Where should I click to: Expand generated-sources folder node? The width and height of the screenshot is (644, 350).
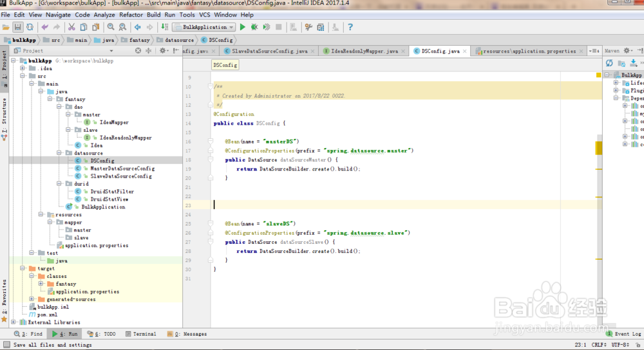(x=32, y=299)
